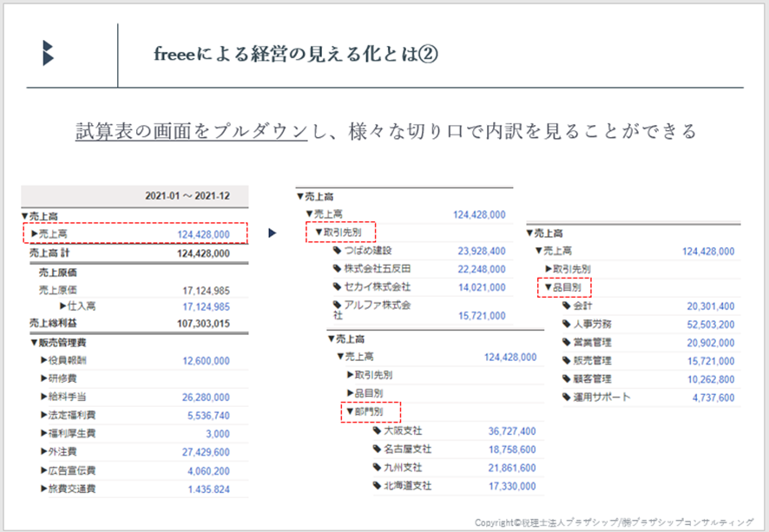Click the tag icon beside 顧客管理
Image resolution: width=769 pixels, height=532 pixels.
pos(567,378)
